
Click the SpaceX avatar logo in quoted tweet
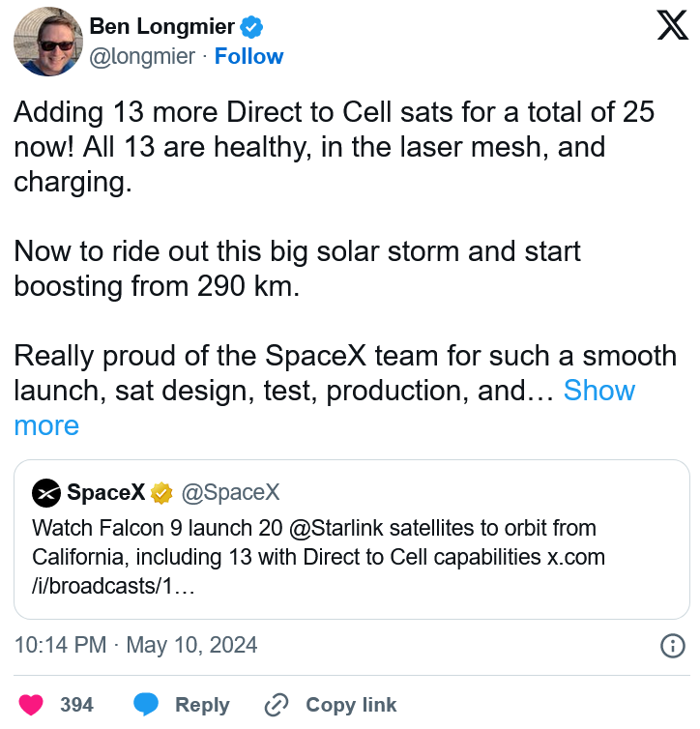click(x=46, y=492)
